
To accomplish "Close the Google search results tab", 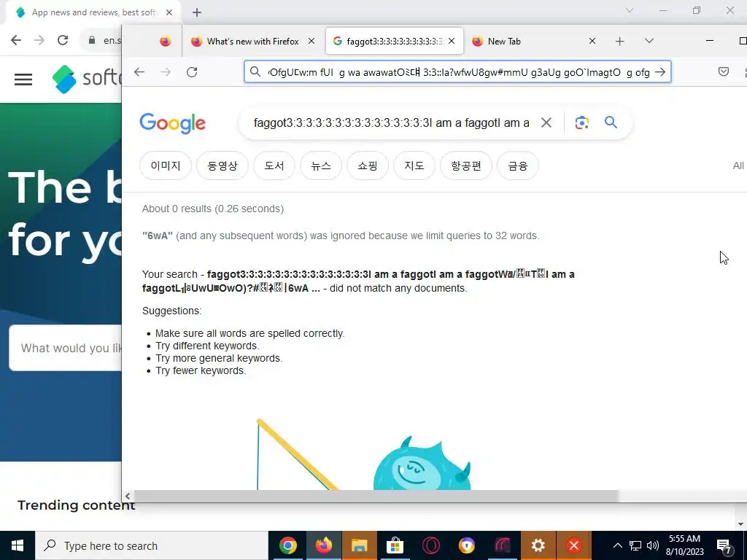I will [452, 42].
